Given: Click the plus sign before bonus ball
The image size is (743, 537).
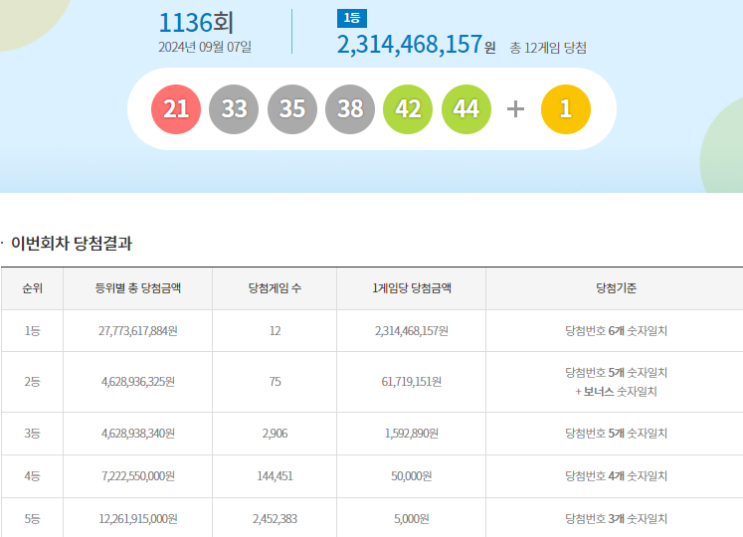Looking at the screenshot, I should pyautogui.click(x=516, y=109).
